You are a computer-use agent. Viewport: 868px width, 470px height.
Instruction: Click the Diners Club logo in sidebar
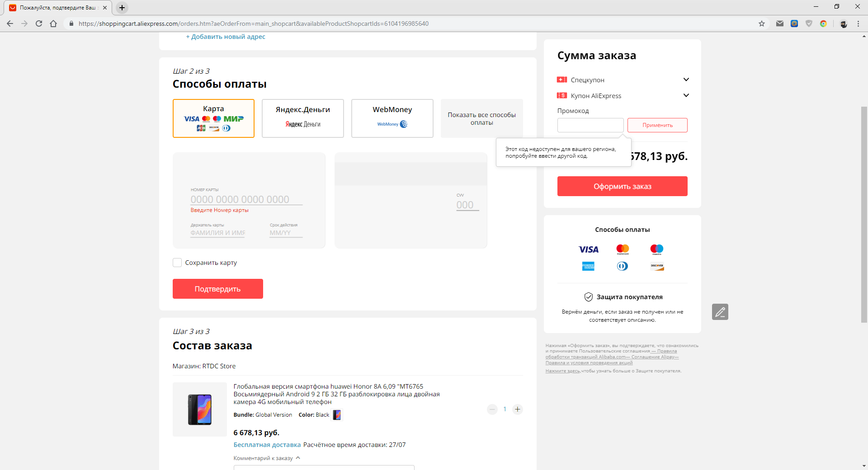point(623,266)
